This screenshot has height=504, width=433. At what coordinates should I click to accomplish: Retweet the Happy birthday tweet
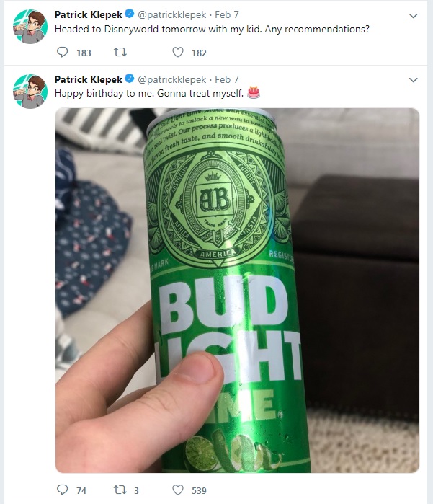pos(120,490)
